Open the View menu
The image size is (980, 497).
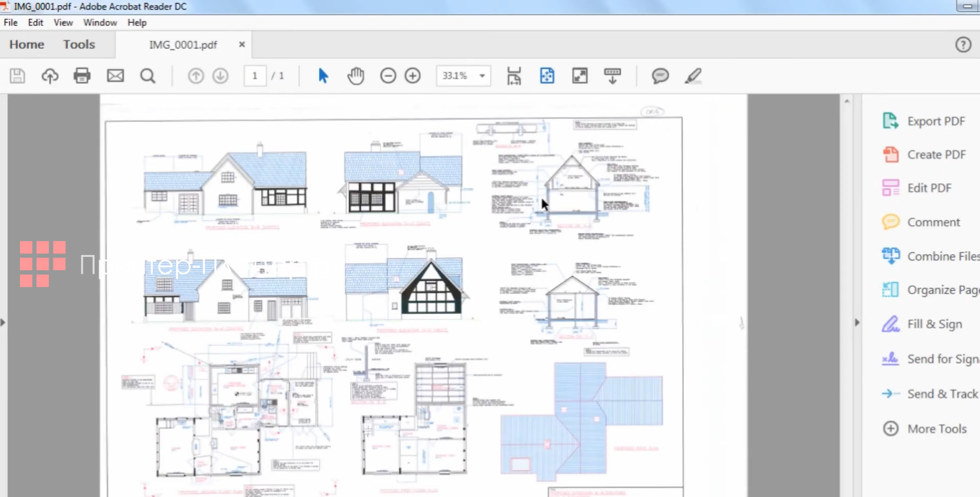63,22
